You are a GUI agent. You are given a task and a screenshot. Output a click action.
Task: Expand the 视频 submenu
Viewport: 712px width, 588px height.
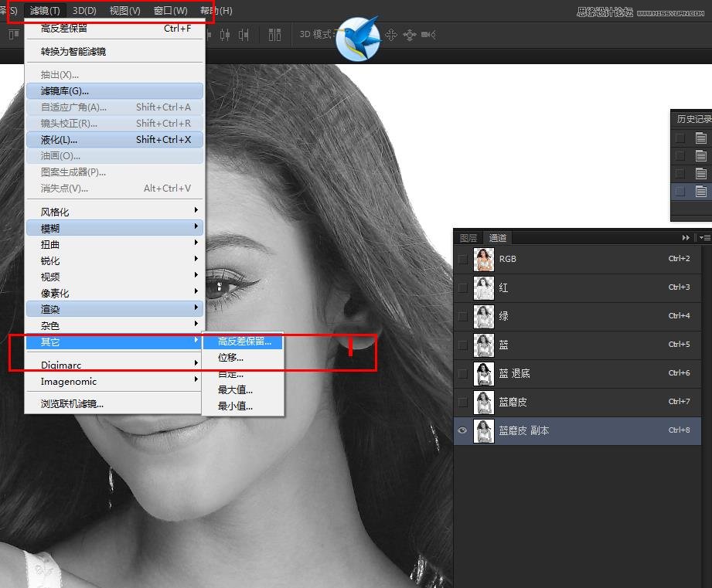[114, 277]
